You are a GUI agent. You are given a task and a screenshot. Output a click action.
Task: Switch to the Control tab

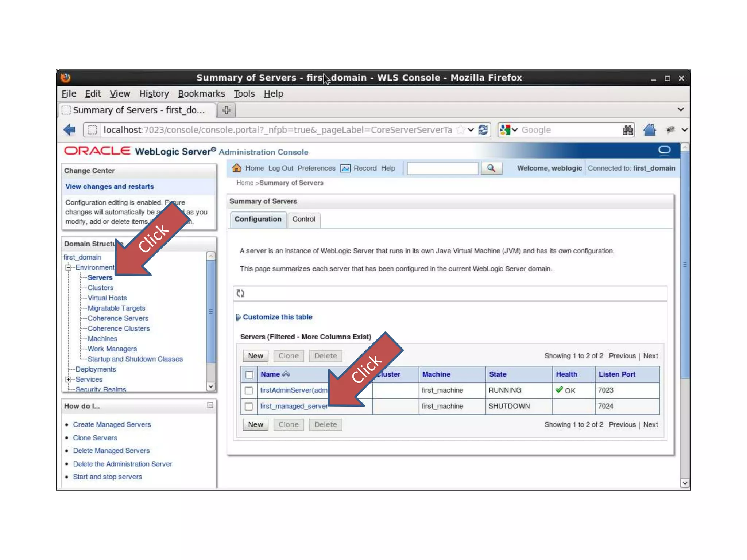(x=303, y=219)
